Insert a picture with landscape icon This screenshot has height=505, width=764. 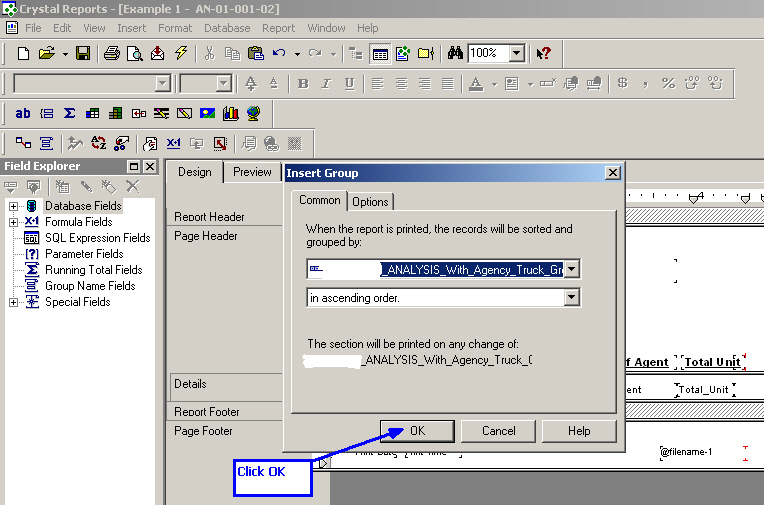tap(207, 114)
